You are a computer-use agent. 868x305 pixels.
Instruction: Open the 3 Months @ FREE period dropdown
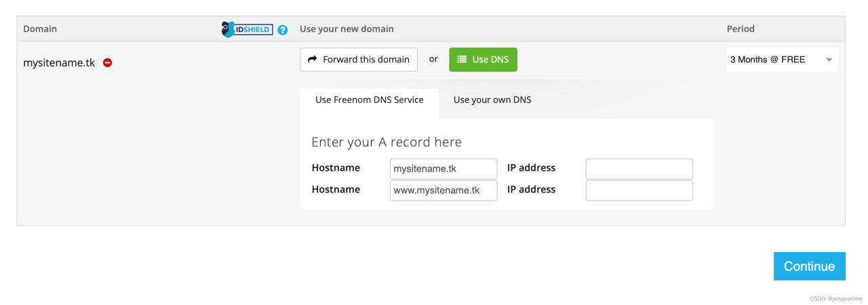(x=782, y=60)
